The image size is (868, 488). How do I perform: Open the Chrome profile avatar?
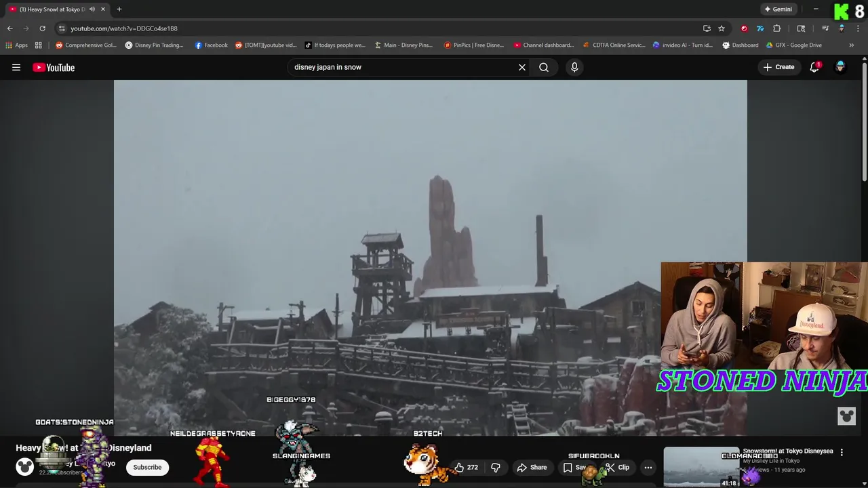point(842,28)
